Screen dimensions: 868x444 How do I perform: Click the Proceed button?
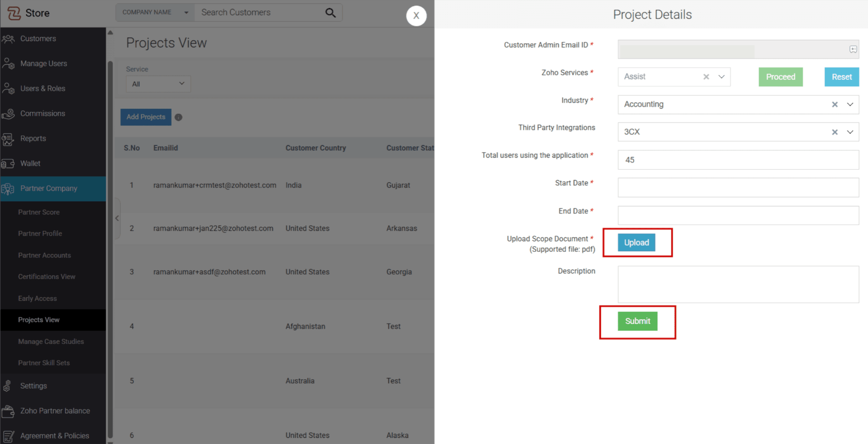781,77
